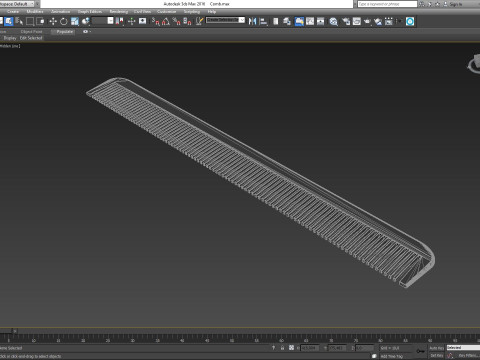Toggle Window/Crossing selection mode
The image size is (480, 360).
click(40, 21)
